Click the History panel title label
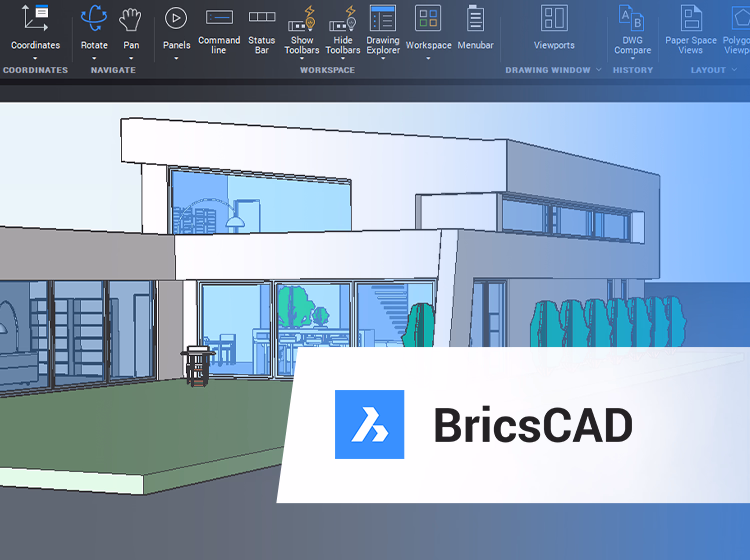 coord(632,70)
